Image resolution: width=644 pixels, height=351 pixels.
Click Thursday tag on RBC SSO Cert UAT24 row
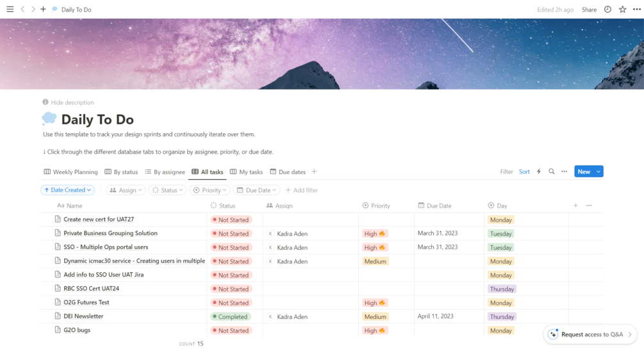point(502,289)
